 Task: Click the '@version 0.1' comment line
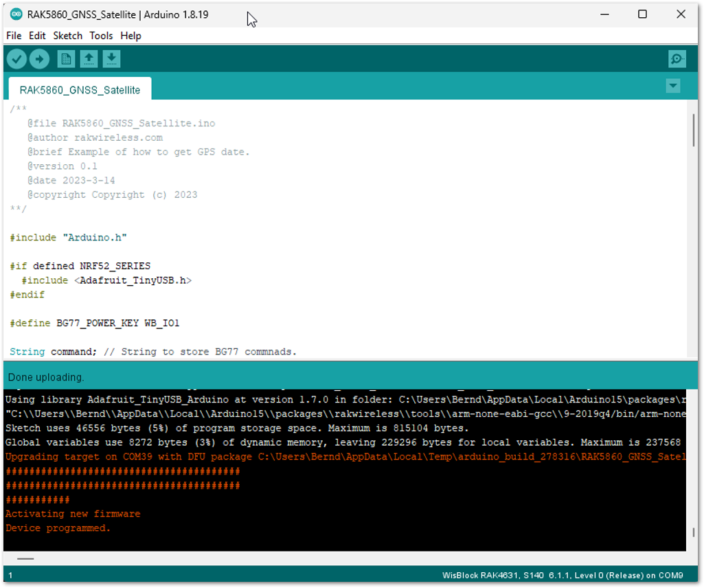click(63, 166)
